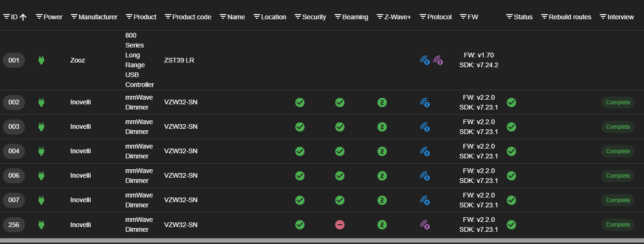Click the blue protocol icon for node 004
The image size is (644, 244).
[x=425, y=151]
